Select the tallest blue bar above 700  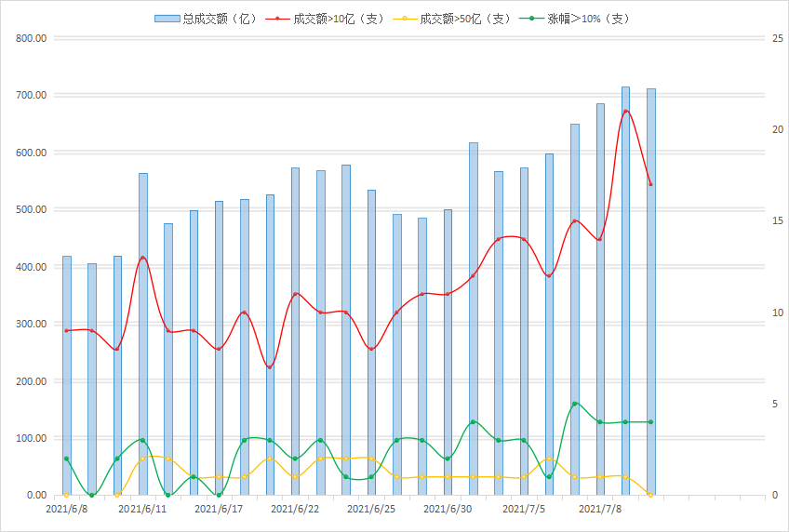[x=625, y=290]
